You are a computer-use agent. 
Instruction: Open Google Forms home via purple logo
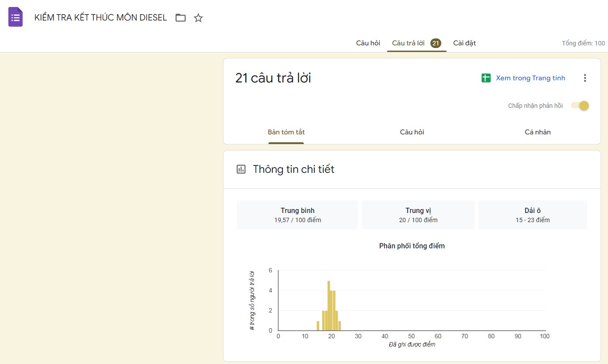pyautogui.click(x=15, y=17)
